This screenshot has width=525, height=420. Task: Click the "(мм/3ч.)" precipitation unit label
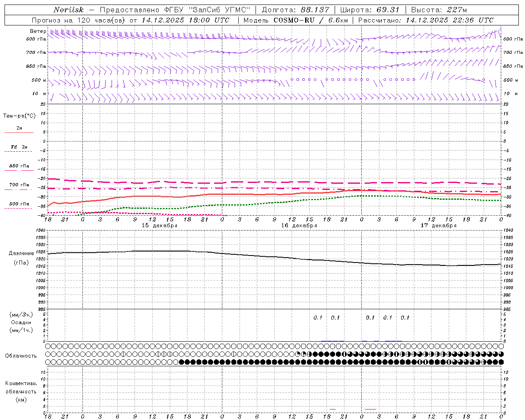point(21,315)
